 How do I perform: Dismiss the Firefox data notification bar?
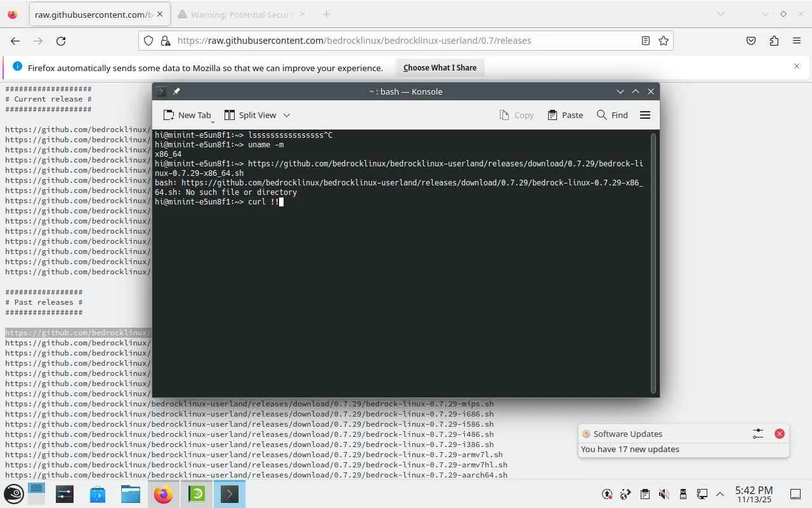[x=797, y=66]
